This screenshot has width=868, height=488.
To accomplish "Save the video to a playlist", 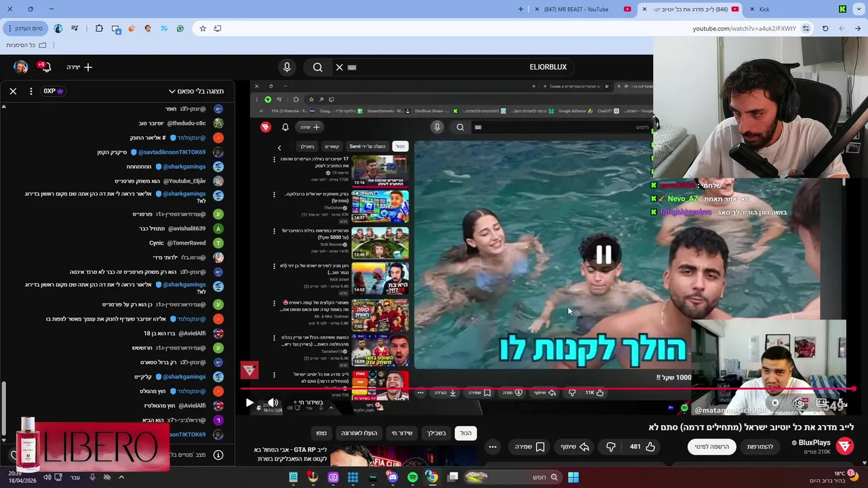I will pos(530,447).
